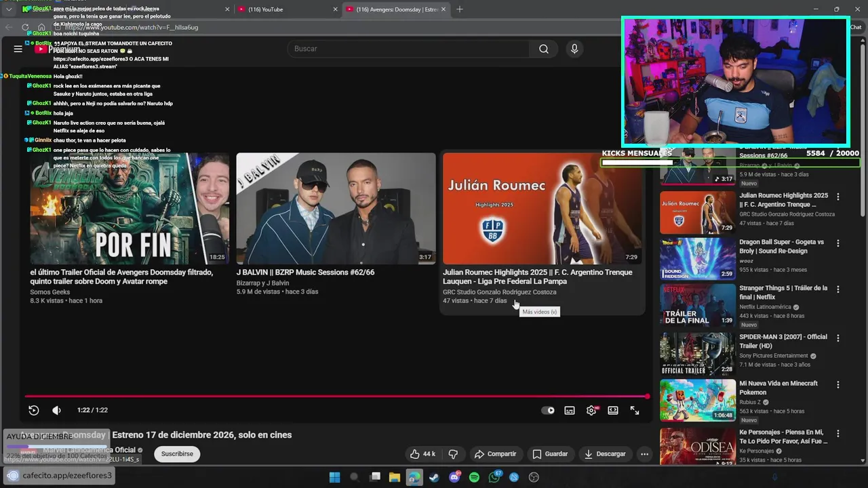The height and width of the screenshot is (488, 868).
Task: Open sidebar SPIDER-MAN 3 [2007] Official Trailer
Action: pyautogui.click(x=783, y=341)
